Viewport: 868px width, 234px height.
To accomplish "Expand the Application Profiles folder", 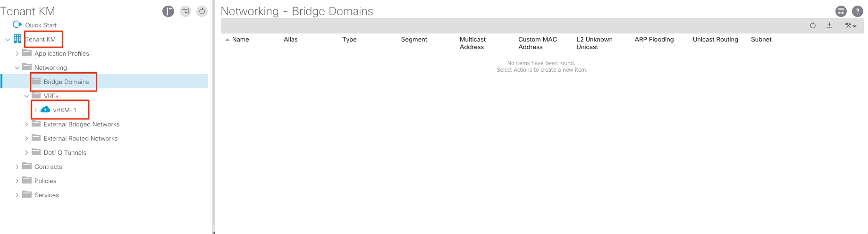I will point(17,54).
